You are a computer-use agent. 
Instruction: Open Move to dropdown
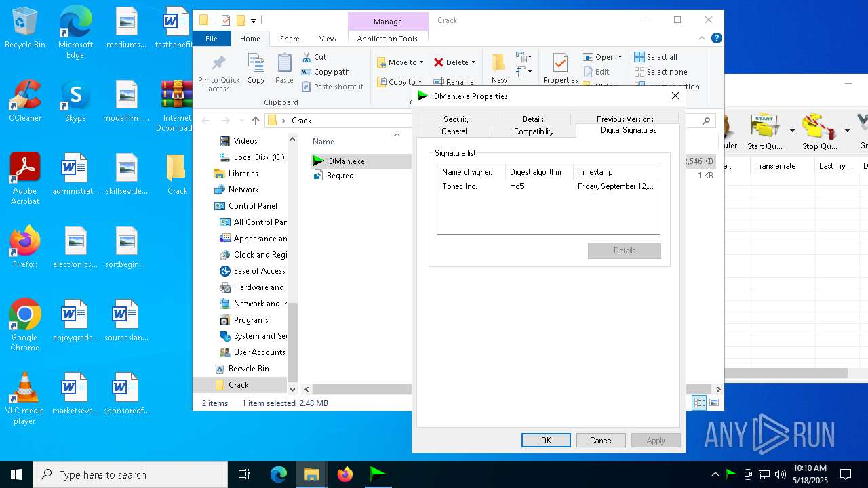(x=400, y=62)
